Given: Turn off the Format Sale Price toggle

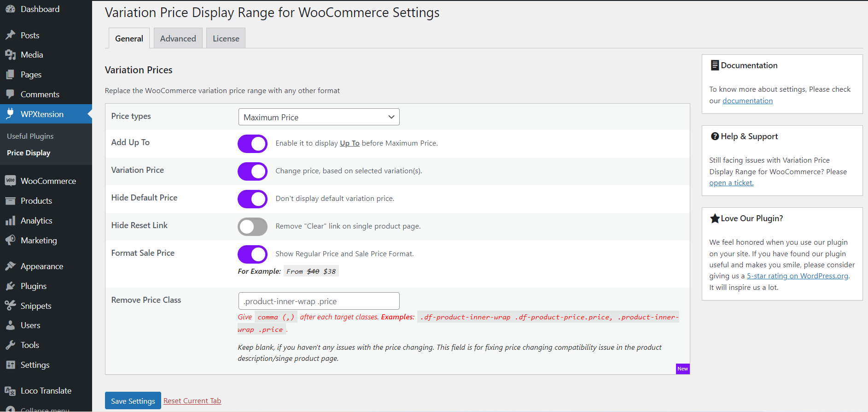Looking at the screenshot, I should click(x=252, y=254).
